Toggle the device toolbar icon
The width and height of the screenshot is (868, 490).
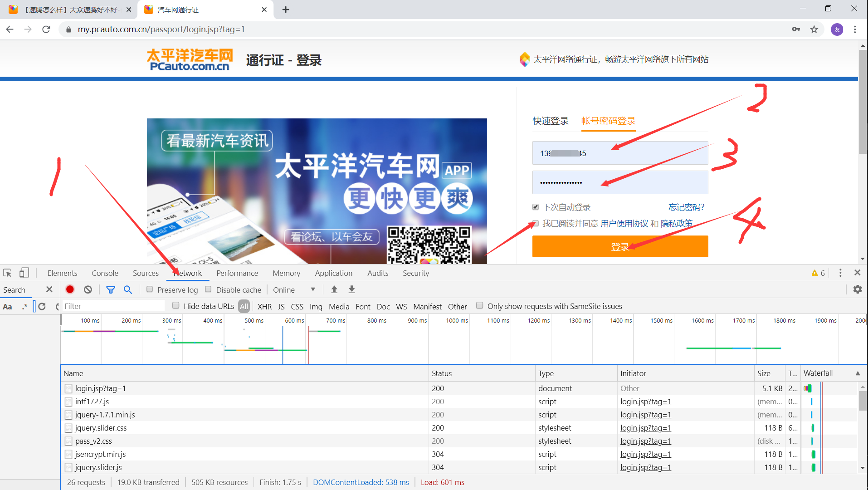pyautogui.click(x=24, y=273)
